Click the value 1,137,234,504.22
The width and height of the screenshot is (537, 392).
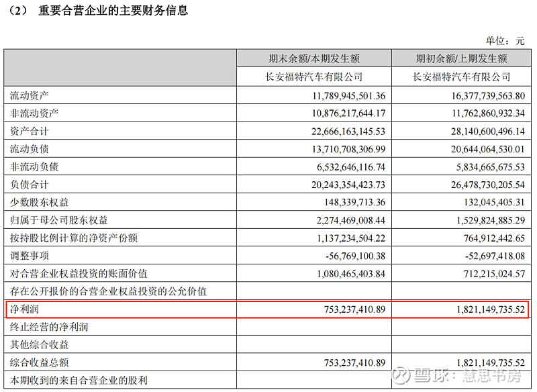pos(351,238)
